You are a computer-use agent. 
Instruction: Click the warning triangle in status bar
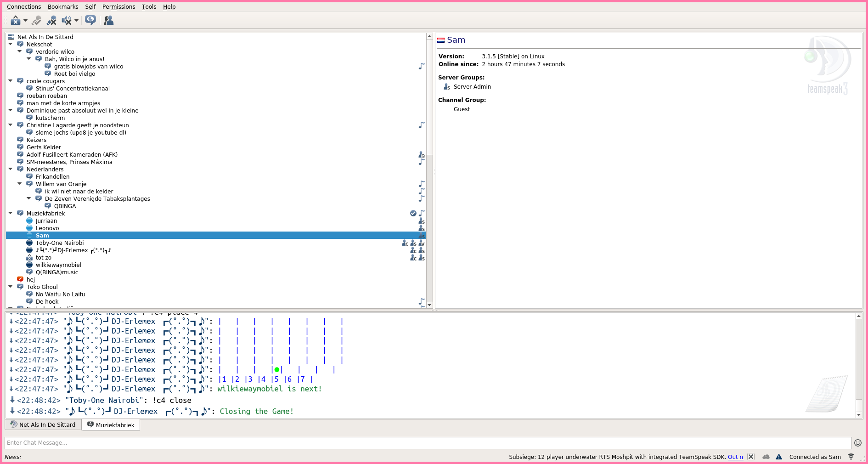pos(779,457)
